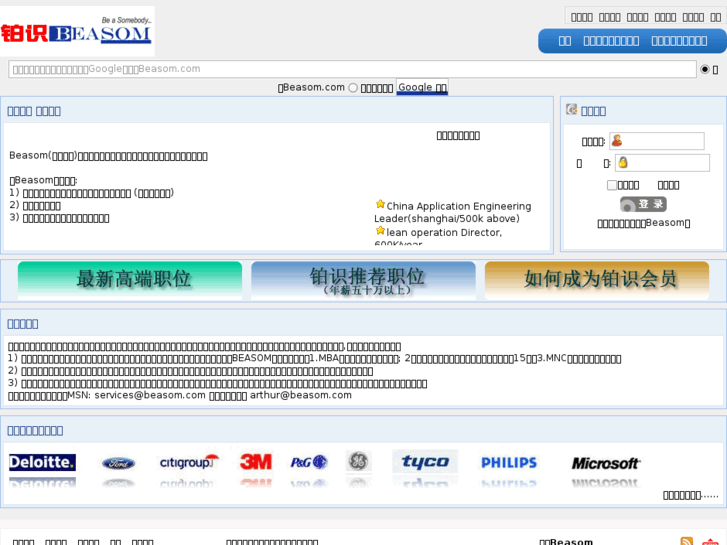Click the bold Beasom link in footer
727x545 pixels.
[x=567, y=542]
